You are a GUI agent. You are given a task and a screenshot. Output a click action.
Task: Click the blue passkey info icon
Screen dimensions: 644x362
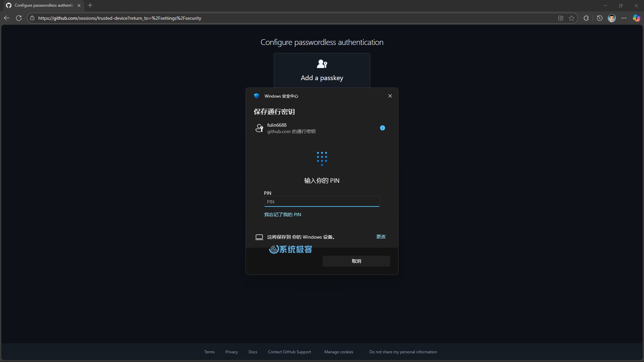[x=382, y=128]
